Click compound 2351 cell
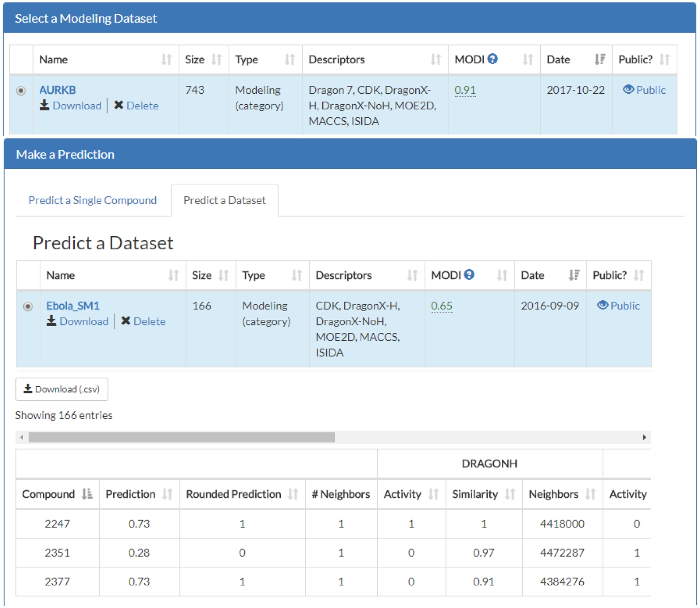The image size is (700, 608). point(57,553)
